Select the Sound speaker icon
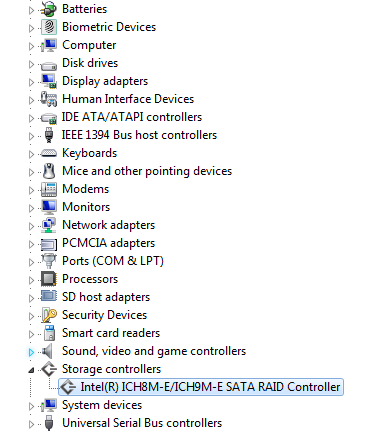The image size is (371, 432). [48, 351]
